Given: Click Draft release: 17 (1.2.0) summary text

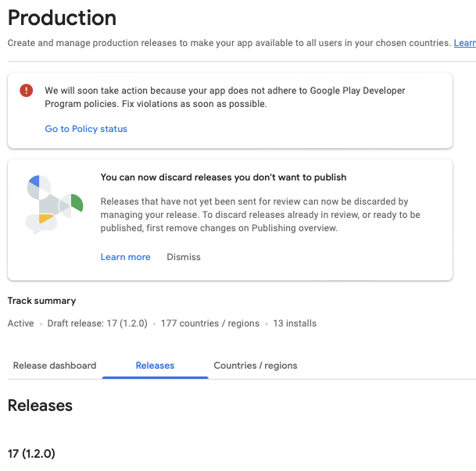Looking at the screenshot, I should (98, 323).
